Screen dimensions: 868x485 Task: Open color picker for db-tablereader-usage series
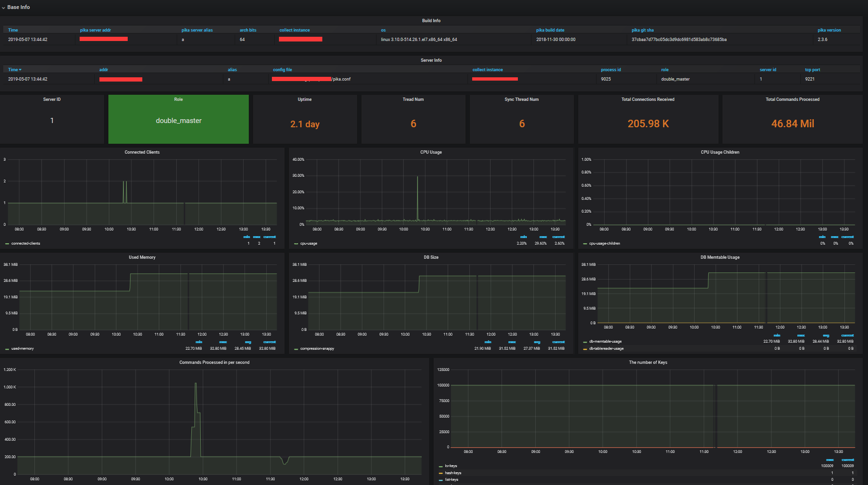585,349
